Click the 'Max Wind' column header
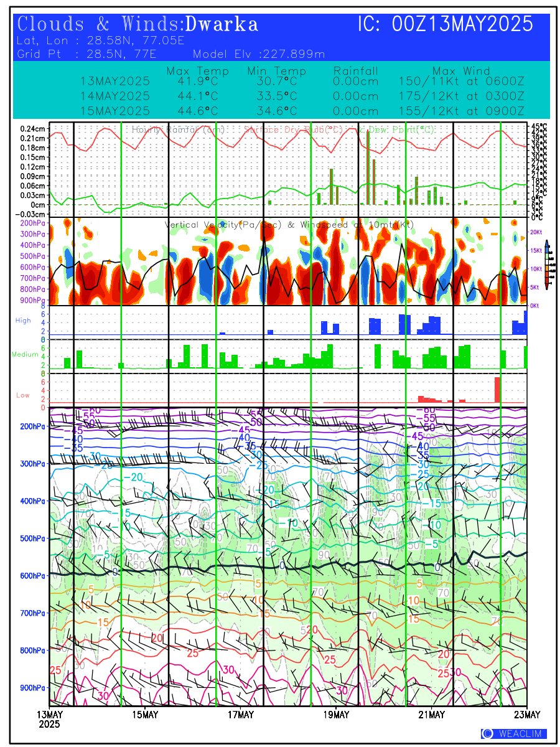560x747 pixels. (x=461, y=71)
